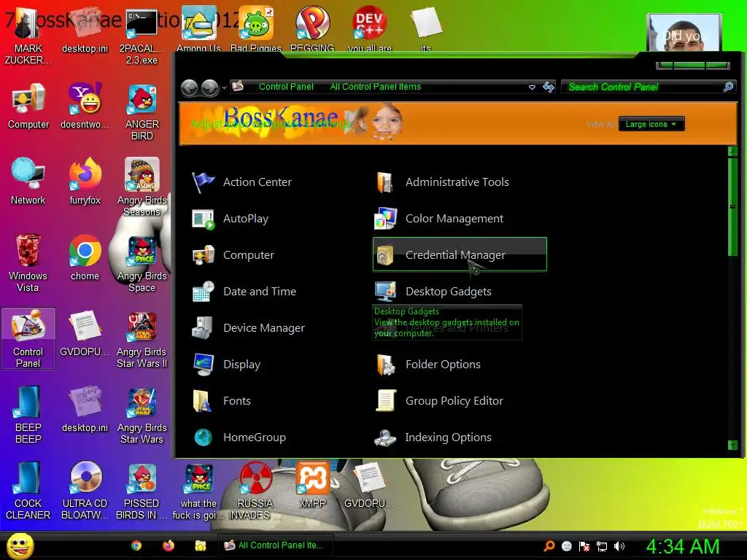
Task: Open Computer icon in Control Panel list
Action: coord(204,255)
